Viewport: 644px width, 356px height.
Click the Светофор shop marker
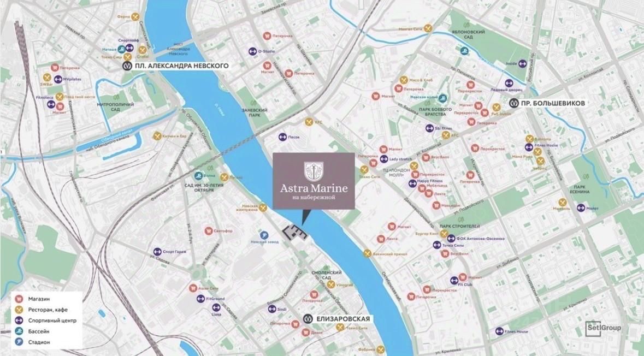pos(209,231)
